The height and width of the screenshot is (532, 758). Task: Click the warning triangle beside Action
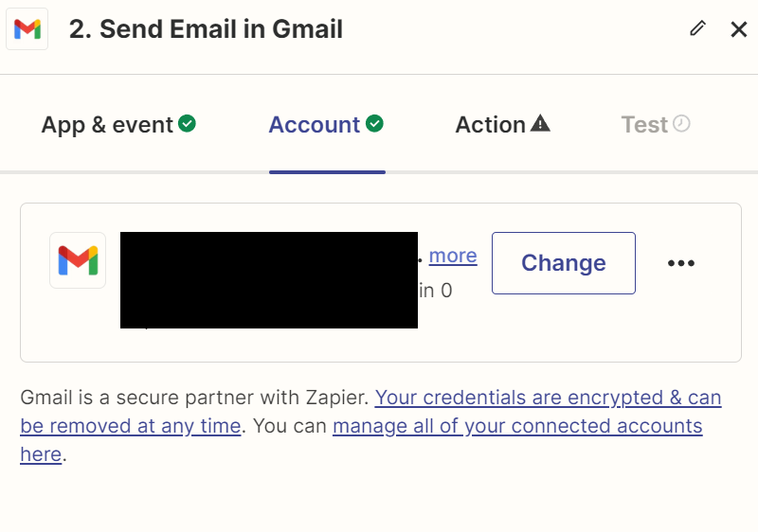[540, 124]
